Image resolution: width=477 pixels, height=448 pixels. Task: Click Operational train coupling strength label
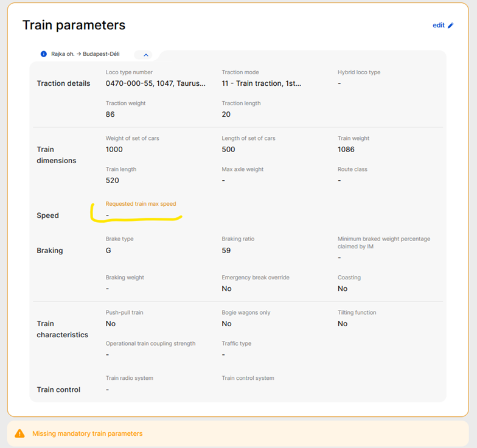[x=151, y=343]
